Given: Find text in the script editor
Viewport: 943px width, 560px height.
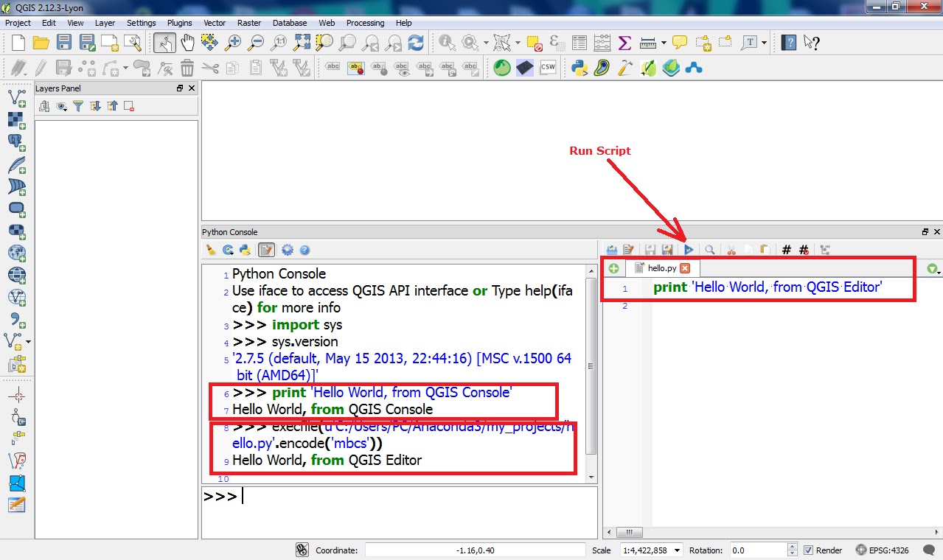Looking at the screenshot, I should click(709, 250).
